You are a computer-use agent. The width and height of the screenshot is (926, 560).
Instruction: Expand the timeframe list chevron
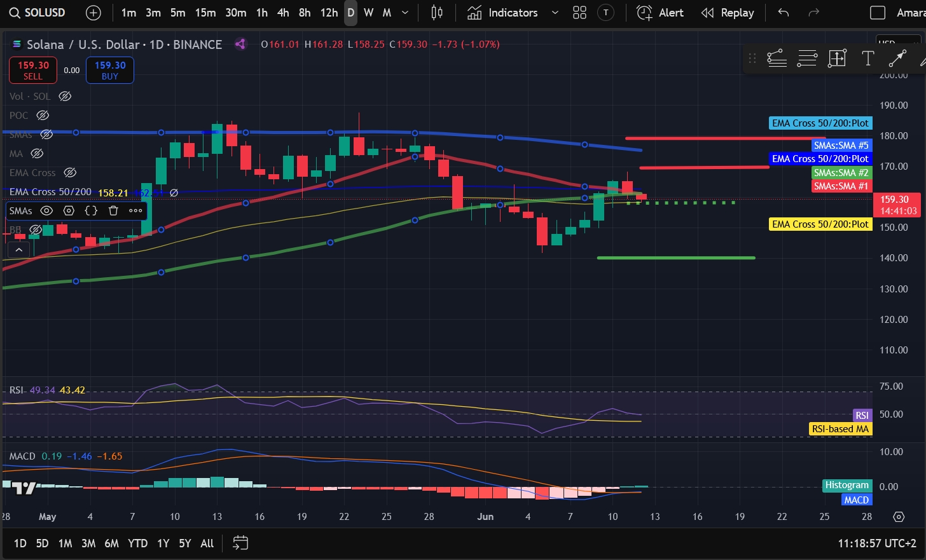tap(405, 13)
